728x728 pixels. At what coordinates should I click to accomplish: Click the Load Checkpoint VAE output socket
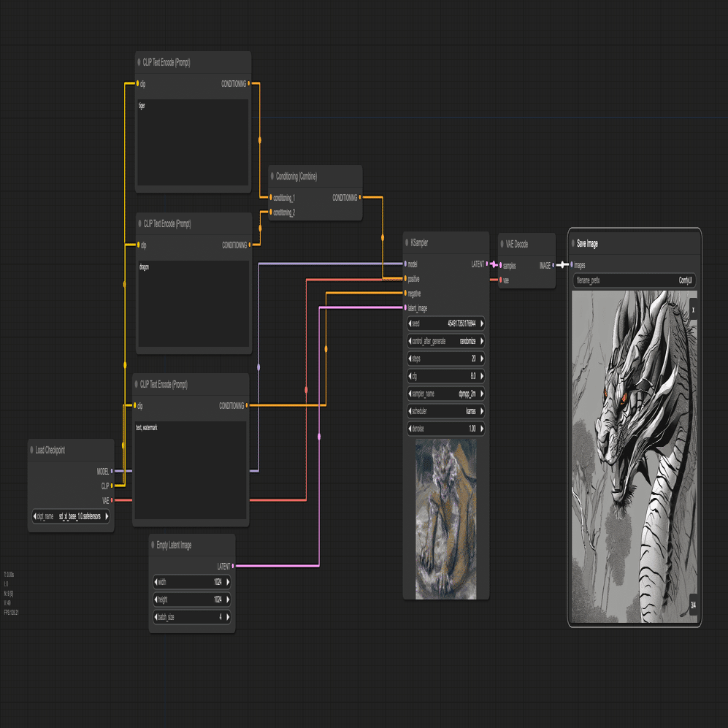tap(112, 500)
